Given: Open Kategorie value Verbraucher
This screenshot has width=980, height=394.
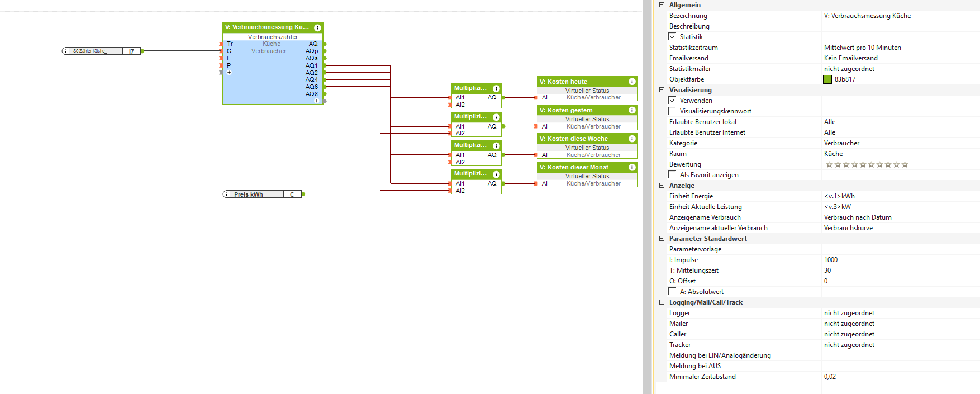Looking at the screenshot, I should click(x=901, y=143).
